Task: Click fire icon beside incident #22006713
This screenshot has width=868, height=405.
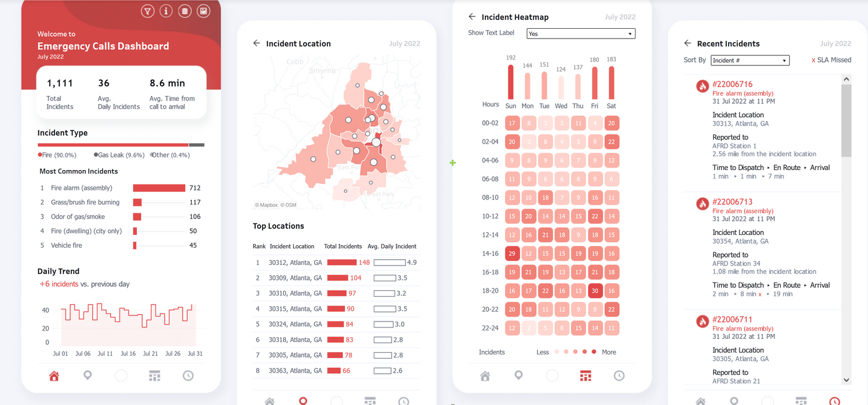Action: coord(702,204)
